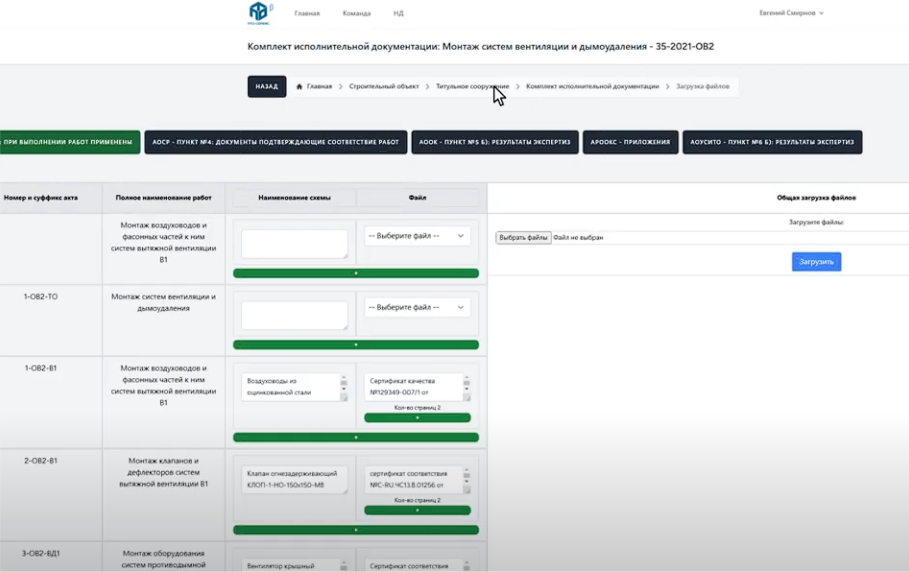This screenshot has width=909, height=572.
Task: Click green add bar under row 2-ОВ2-В1
Action: [355, 530]
